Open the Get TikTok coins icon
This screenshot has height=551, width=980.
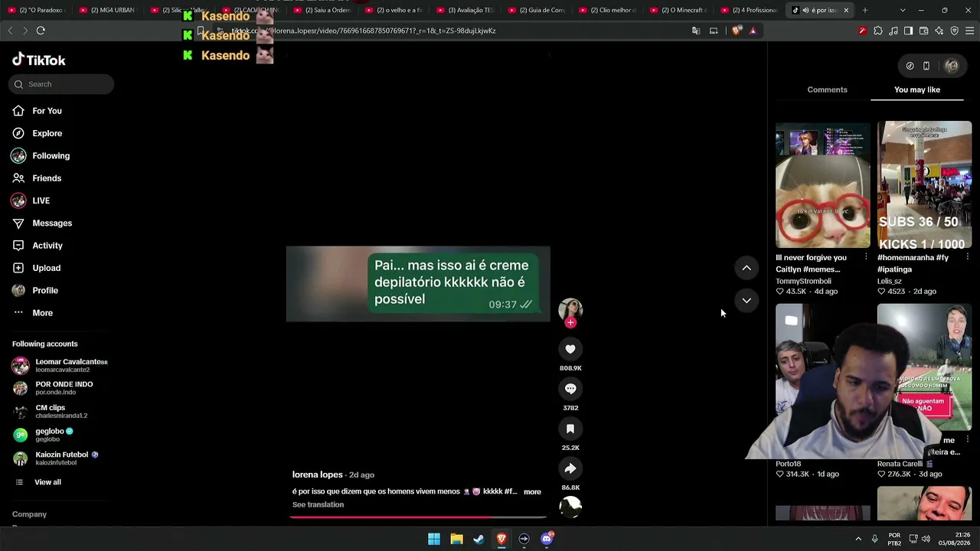tap(910, 66)
